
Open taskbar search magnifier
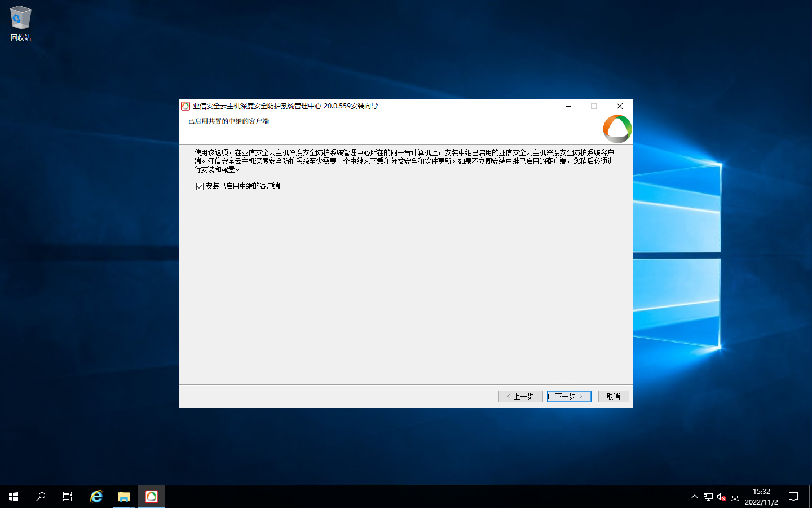click(x=41, y=497)
